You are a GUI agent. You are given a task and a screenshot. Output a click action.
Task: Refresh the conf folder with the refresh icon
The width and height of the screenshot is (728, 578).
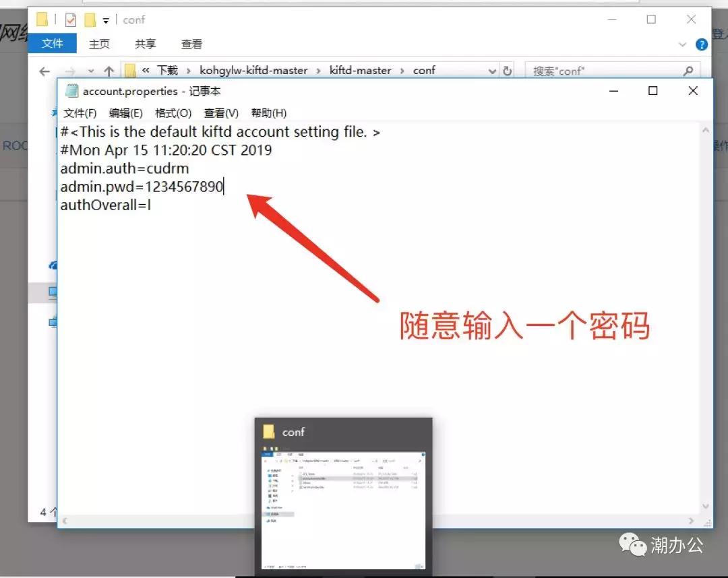tap(508, 70)
